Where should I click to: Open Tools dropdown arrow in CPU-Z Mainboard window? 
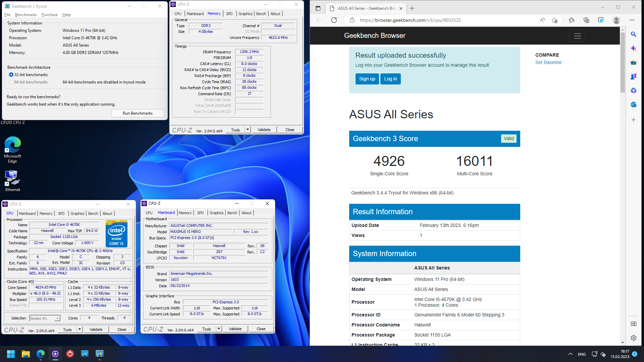[x=219, y=329]
